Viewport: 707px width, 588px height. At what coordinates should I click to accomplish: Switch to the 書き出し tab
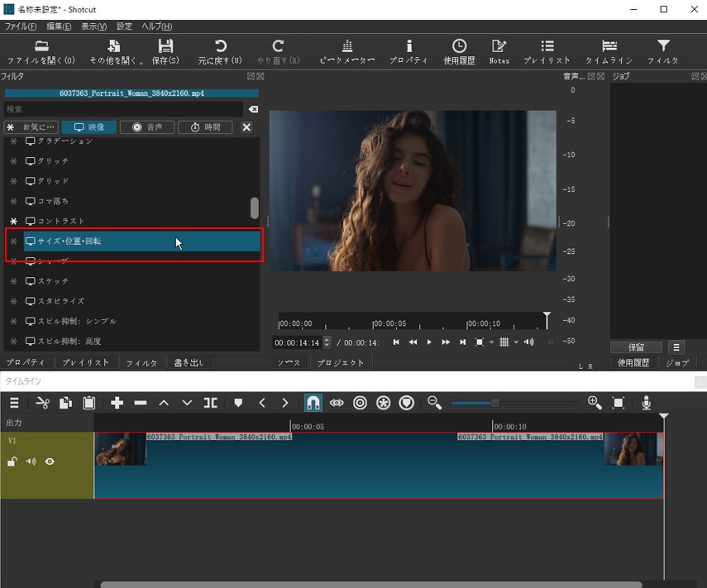click(x=189, y=363)
